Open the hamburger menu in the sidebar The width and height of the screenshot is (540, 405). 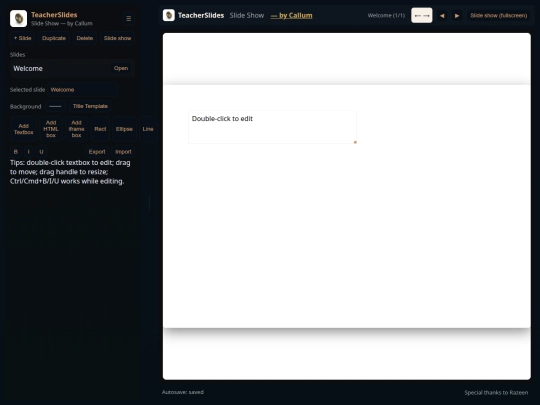(x=128, y=19)
